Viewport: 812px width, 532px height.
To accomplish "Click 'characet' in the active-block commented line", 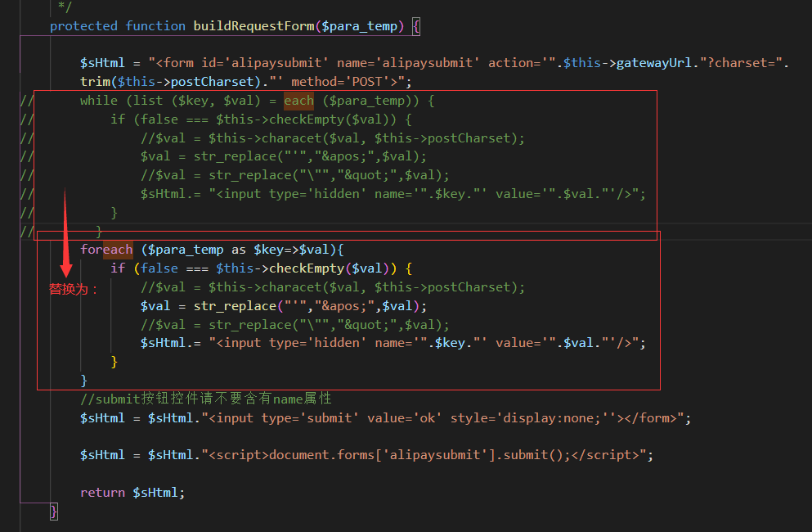I will coord(291,286).
